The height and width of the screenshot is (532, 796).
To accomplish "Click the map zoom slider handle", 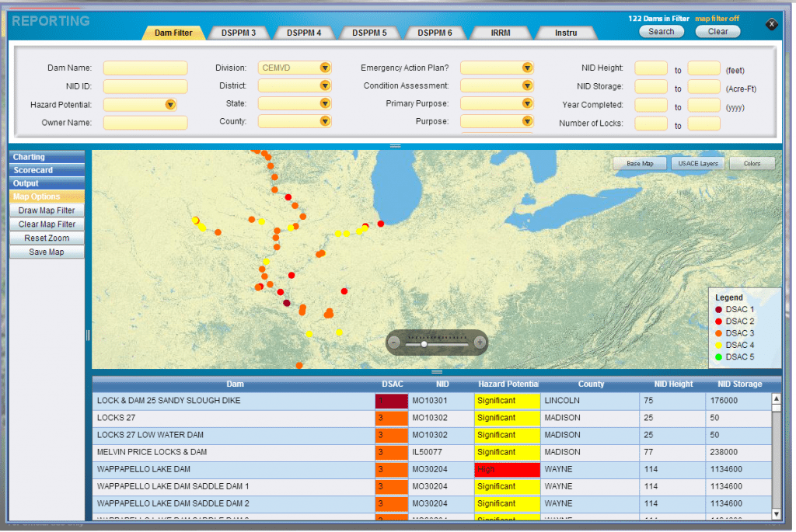I will click(x=424, y=343).
